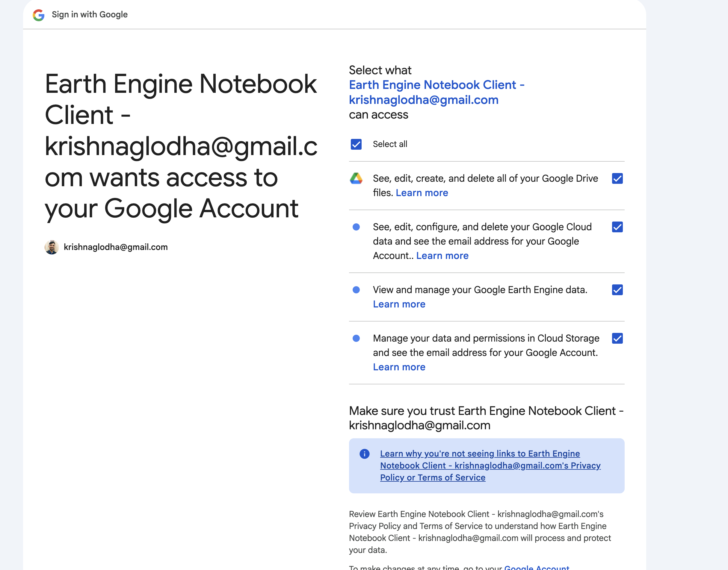Click blue dot beside Google Cloud data permission
This screenshot has width=728, height=570.
[x=356, y=227]
